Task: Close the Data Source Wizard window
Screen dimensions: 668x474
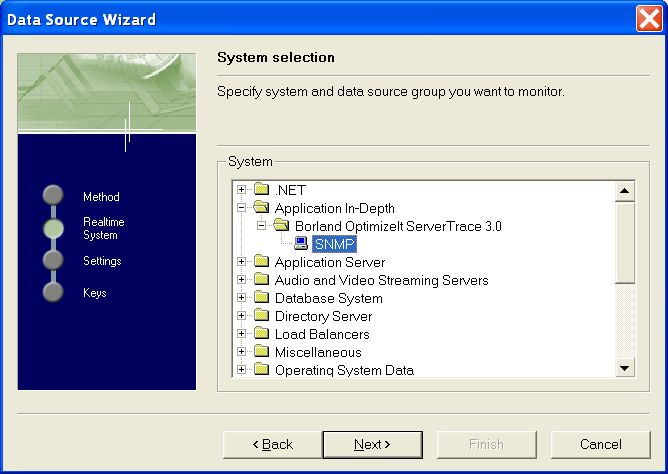Action: tap(649, 19)
